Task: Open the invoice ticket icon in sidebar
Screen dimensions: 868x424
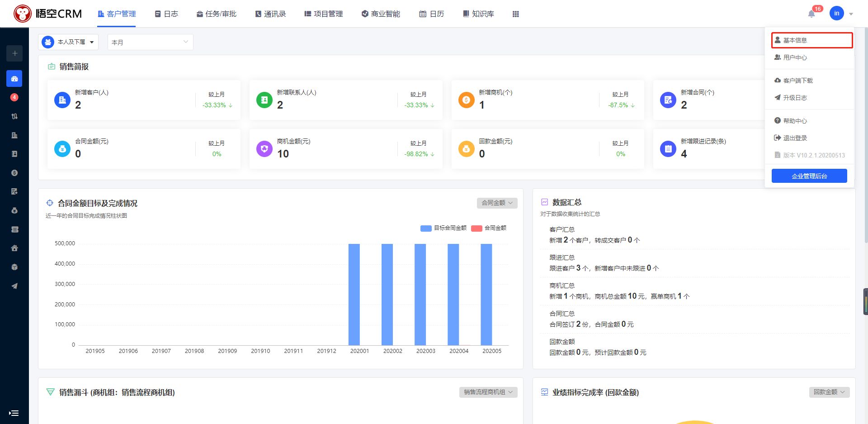Action: click(14, 229)
